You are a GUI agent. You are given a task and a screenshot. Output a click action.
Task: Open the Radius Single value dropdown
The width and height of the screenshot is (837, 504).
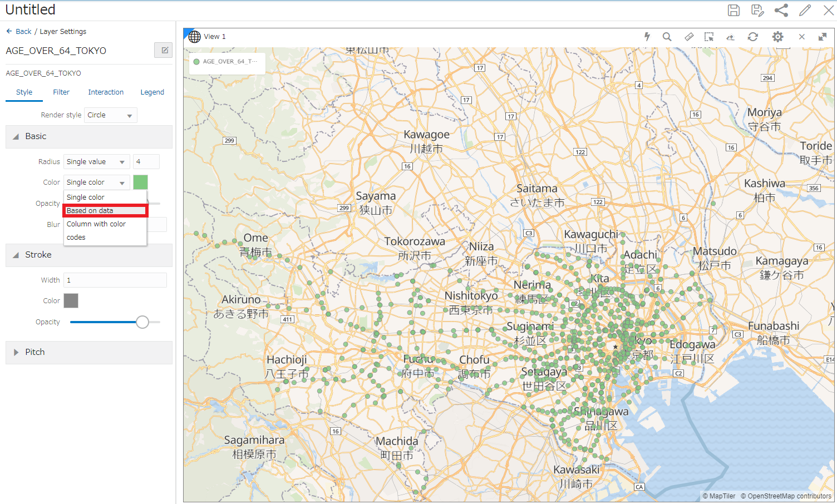[96, 162]
